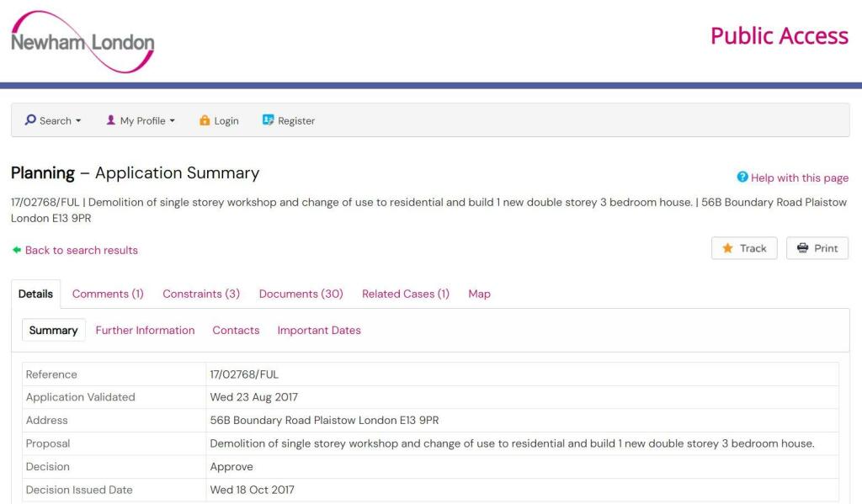
Task: Click the padlock Login icon
Action: (x=205, y=120)
